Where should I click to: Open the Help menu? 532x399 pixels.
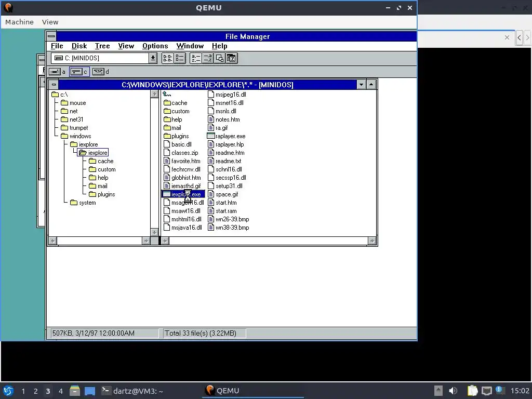coord(220,46)
